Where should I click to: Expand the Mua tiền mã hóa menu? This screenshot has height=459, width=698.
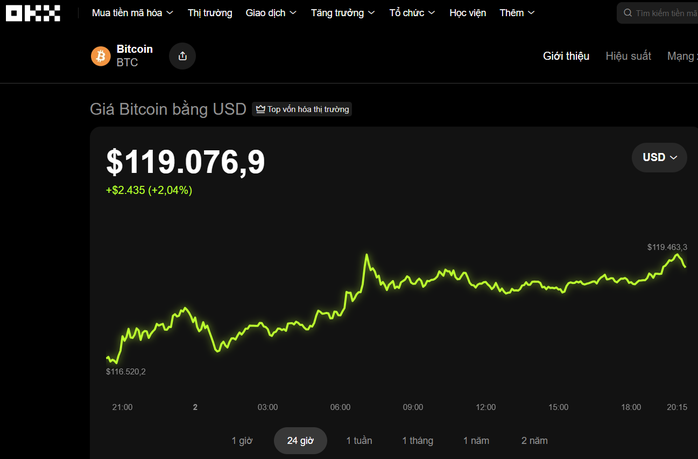pyautogui.click(x=132, y=13)
